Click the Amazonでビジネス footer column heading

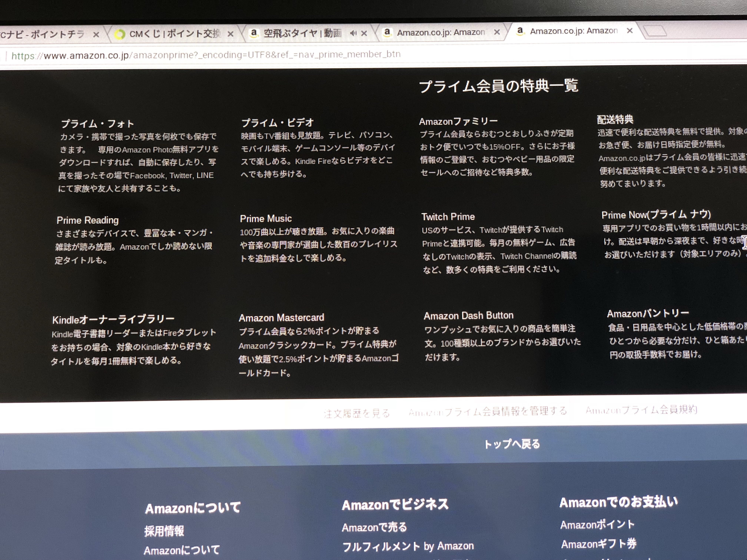[395, 505]
